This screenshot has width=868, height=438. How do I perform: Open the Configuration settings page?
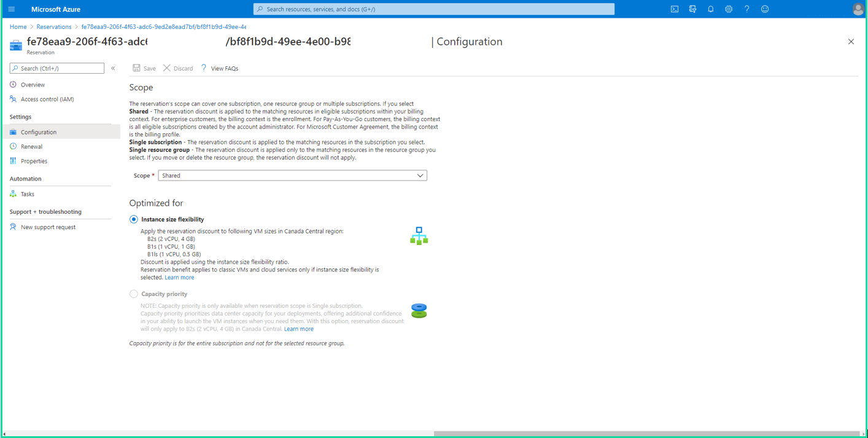pyautogui.click(x=61, y=132)
